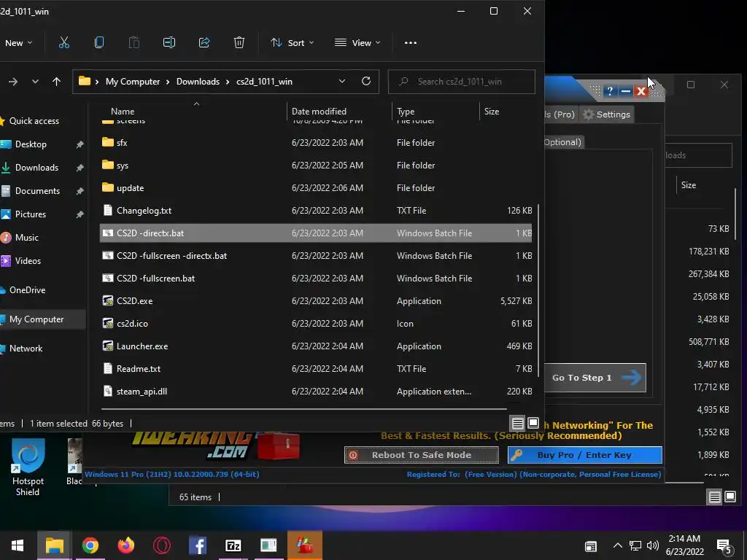Open the notification center icon
This screenshot has height=560, width=747.
(x=724, y=547)
